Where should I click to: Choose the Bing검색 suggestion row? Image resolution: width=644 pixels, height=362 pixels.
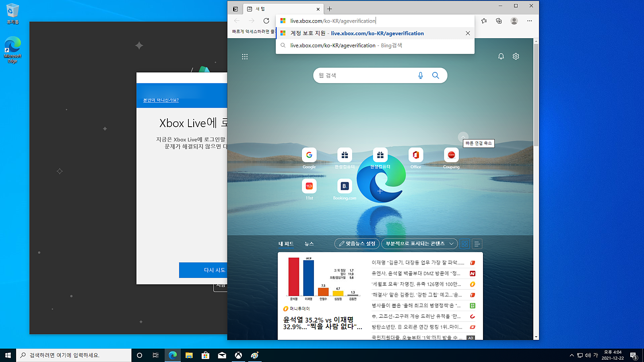click(375, 45)
